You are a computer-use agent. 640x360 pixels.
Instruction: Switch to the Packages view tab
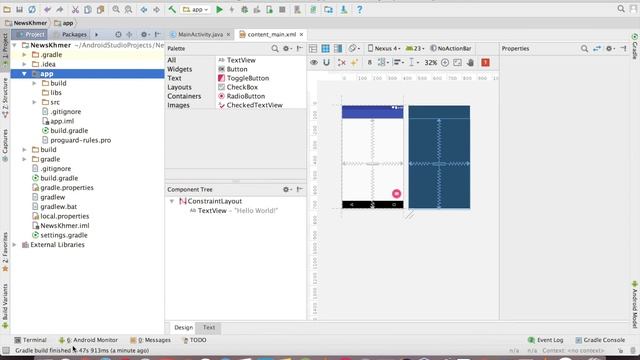[x=70, y=35]
